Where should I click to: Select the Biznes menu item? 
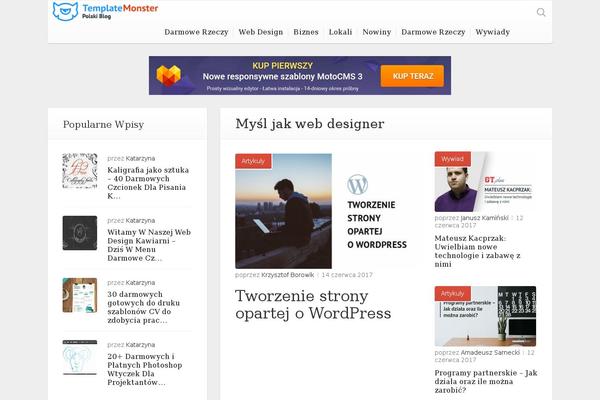(x=306, y=32)
